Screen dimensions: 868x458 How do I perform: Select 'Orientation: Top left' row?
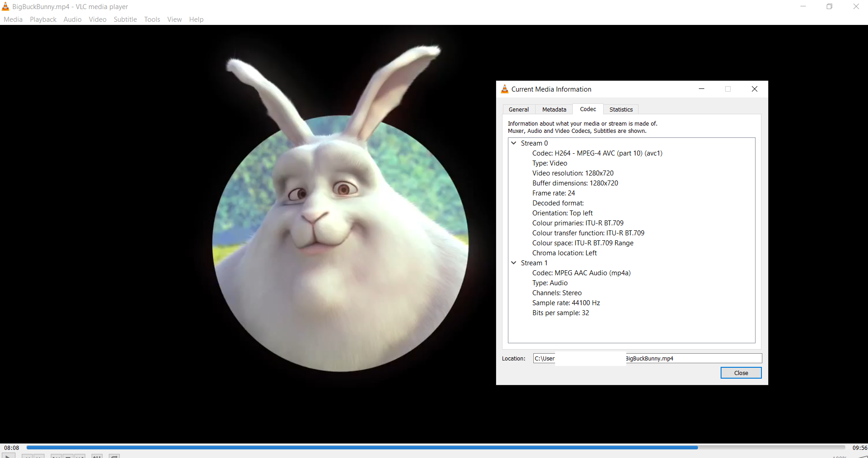pos(562,213)
